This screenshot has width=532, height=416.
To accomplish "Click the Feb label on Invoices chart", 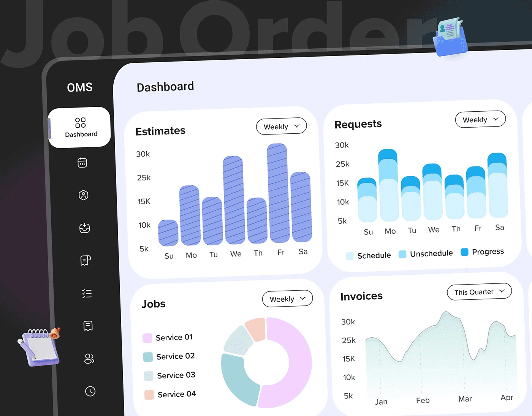I will [423, 400].
